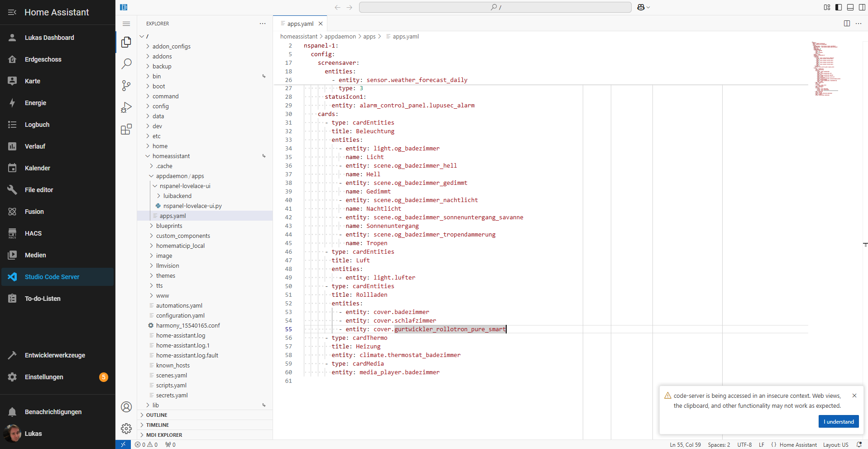Click the command center search field
Image resolution: width=868 pixels, height=449 pixels.
pos(495,7)
